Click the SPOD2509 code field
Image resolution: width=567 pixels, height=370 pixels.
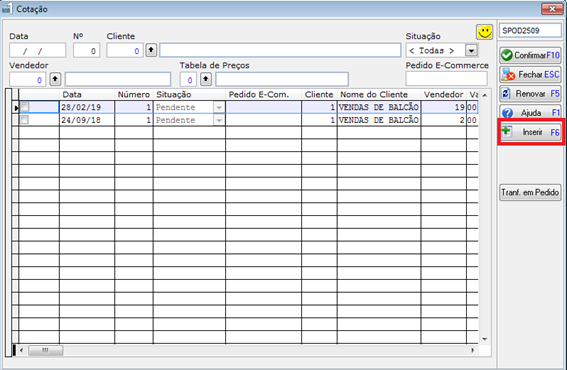click(530, 31)
